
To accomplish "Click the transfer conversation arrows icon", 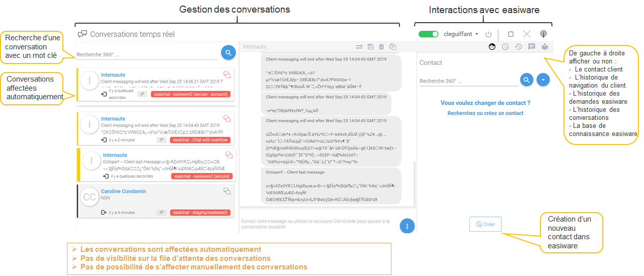I will [359, 47].
